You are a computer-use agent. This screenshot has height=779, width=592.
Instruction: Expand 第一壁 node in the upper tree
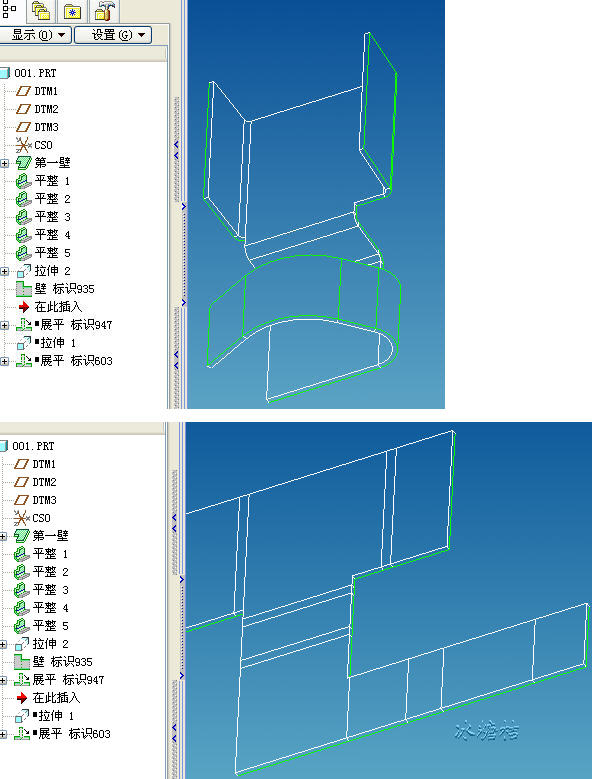point(4,163)
